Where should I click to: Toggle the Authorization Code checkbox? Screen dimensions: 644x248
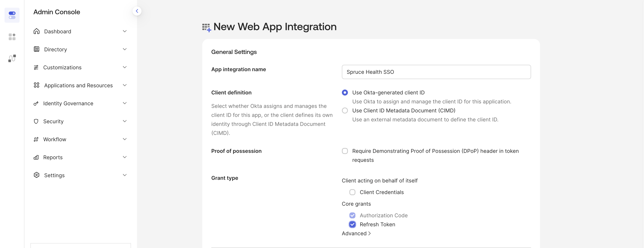click(x=352, y=215)
